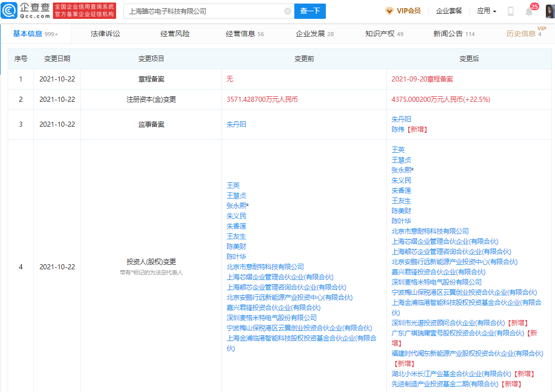Click the VIP会员 diamond icon
The width and height of the screenshot is (555, 392).
pos(389,11)
